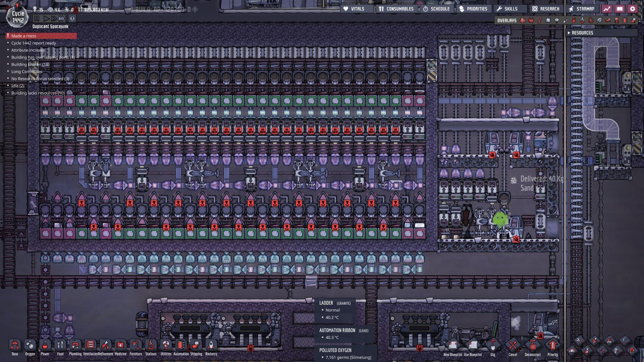Open the Oxygen overlay

(523, 20)
